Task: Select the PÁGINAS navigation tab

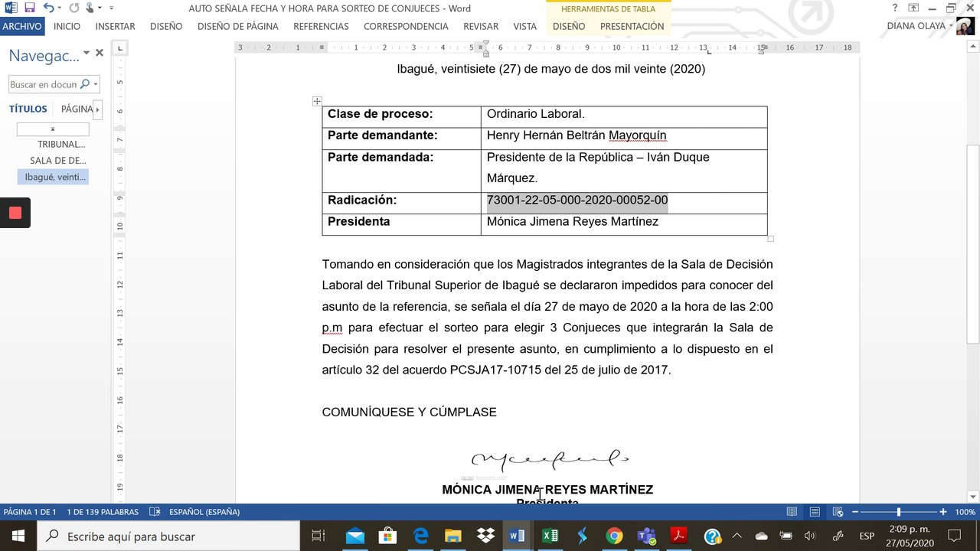Action: point(77,109)
